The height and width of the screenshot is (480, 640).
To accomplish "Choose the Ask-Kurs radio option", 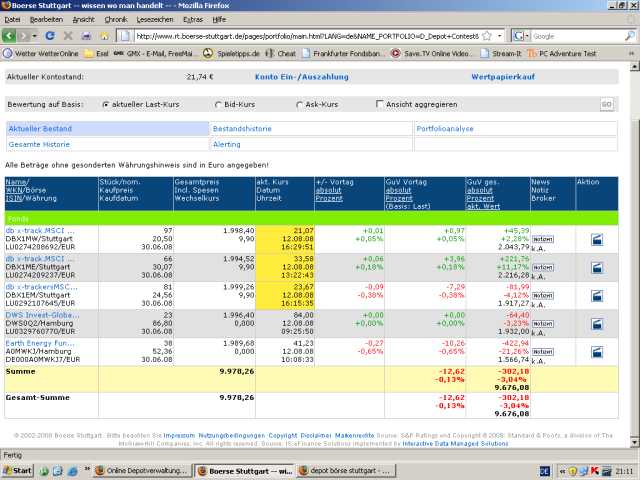I will 300,104.
